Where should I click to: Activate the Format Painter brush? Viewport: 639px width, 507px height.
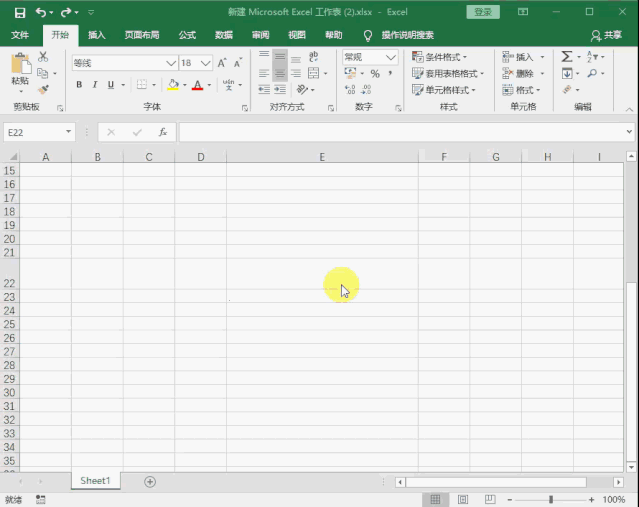pos(43,89)
